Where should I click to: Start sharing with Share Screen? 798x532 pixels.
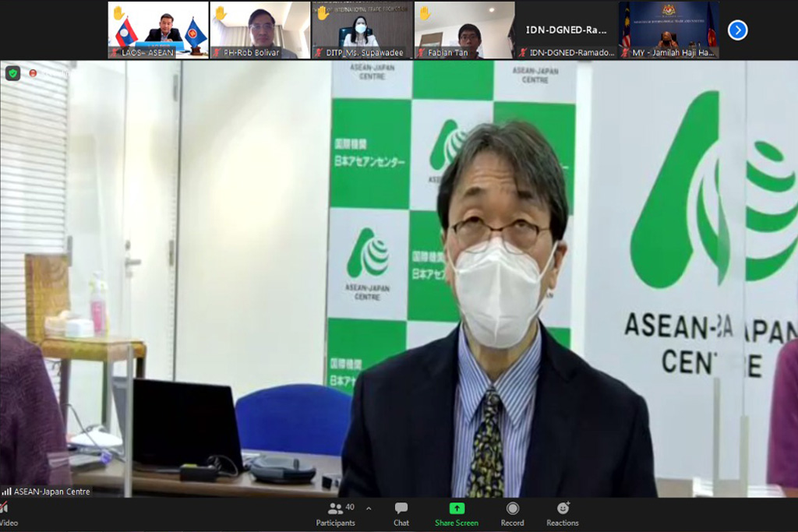457,514
